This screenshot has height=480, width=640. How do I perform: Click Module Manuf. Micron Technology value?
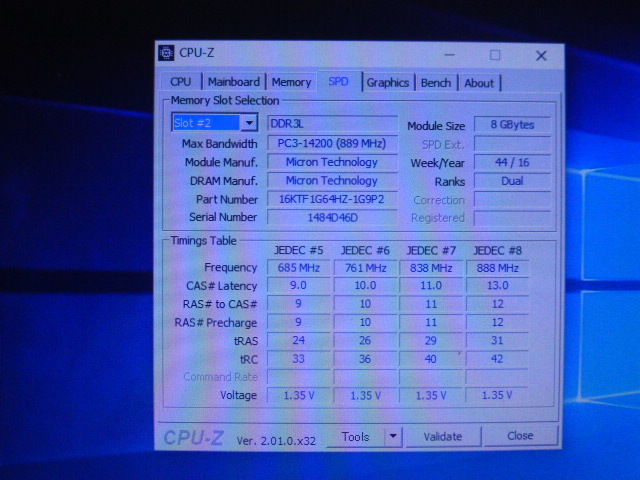tap(332, 162)
